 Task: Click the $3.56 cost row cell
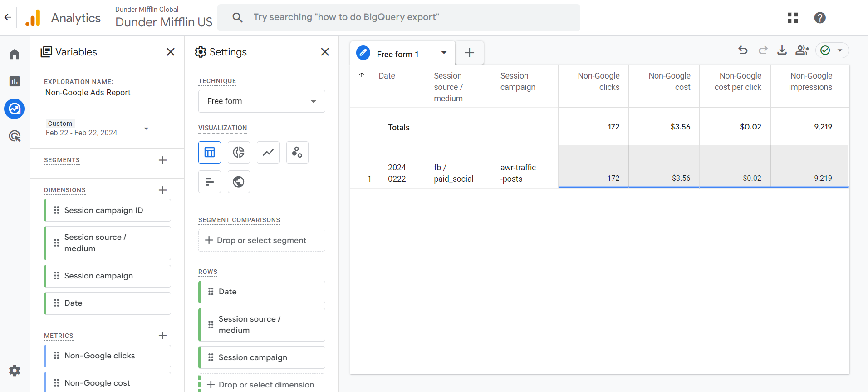click(x=664, y=167)
